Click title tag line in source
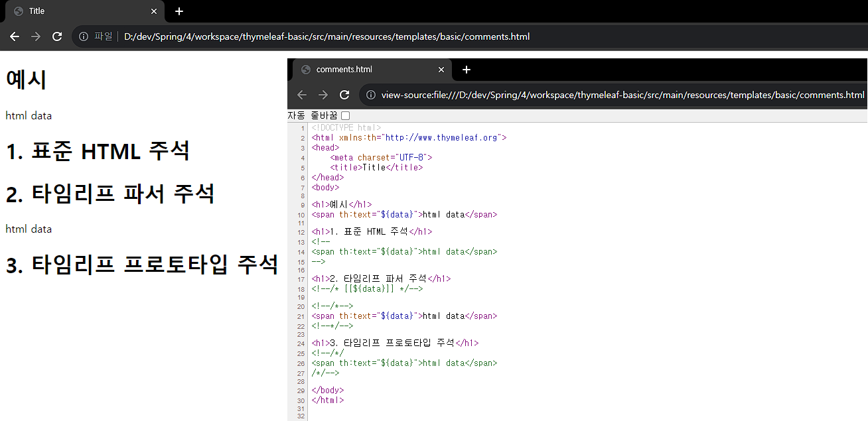 coord(376,168)
